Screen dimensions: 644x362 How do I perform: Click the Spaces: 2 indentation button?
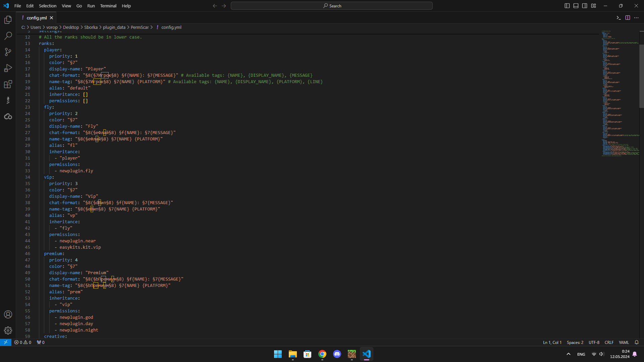[575, 343]
